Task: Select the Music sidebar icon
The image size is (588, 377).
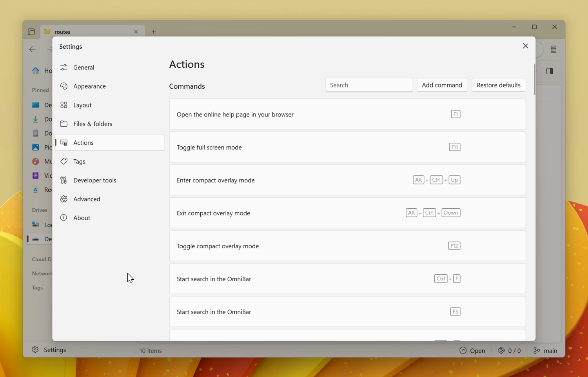Action: [35, 161]
